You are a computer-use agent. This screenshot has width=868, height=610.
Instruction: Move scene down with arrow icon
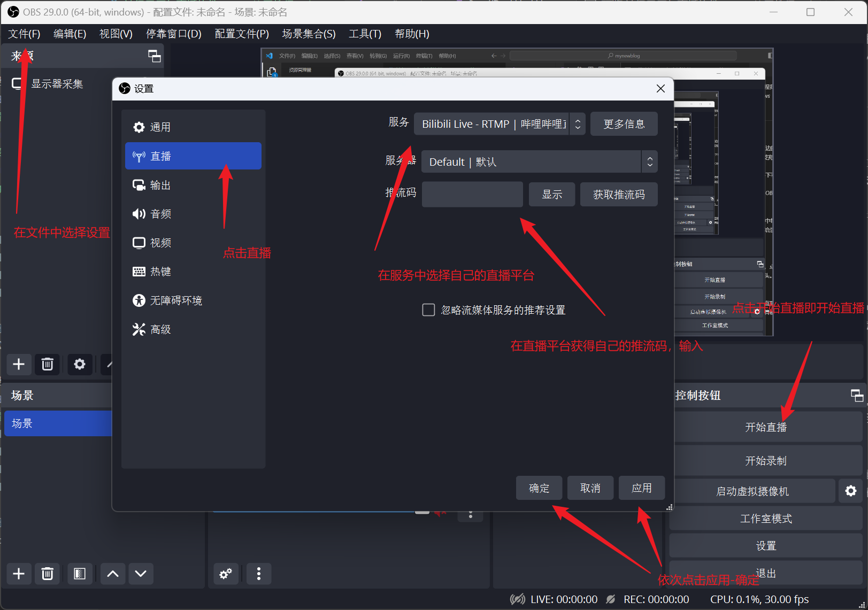(x=141, y=574)
